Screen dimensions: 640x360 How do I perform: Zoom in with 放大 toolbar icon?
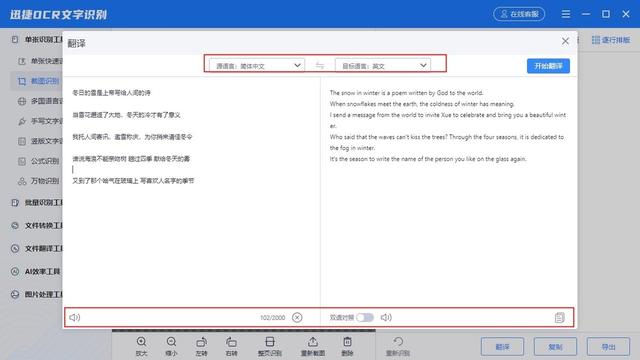(141, 347)
